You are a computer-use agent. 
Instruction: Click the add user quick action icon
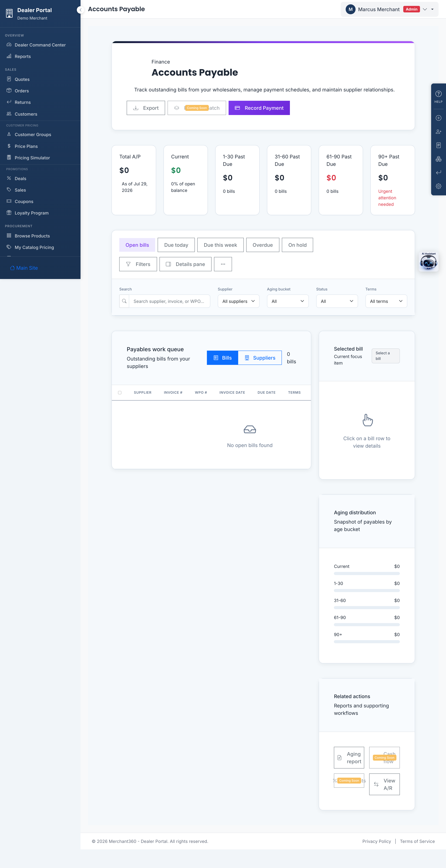438,132
